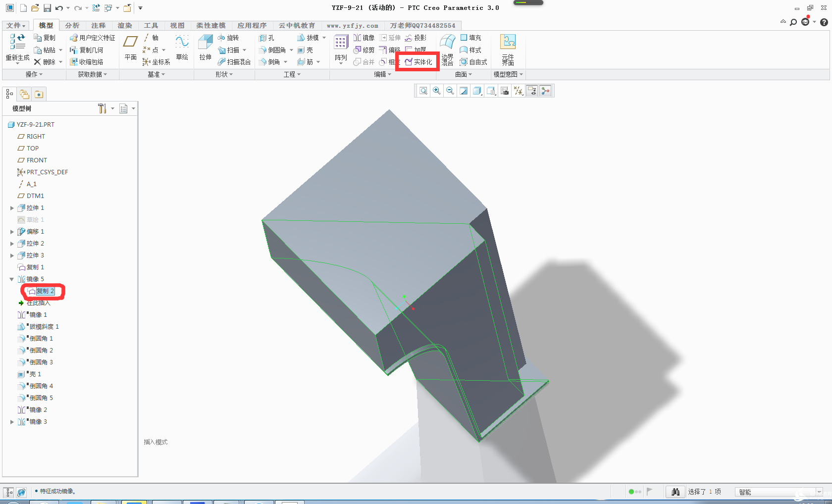
Task: Select the 拉伸 (Extrude) tool
Action: tap(205, 48)
